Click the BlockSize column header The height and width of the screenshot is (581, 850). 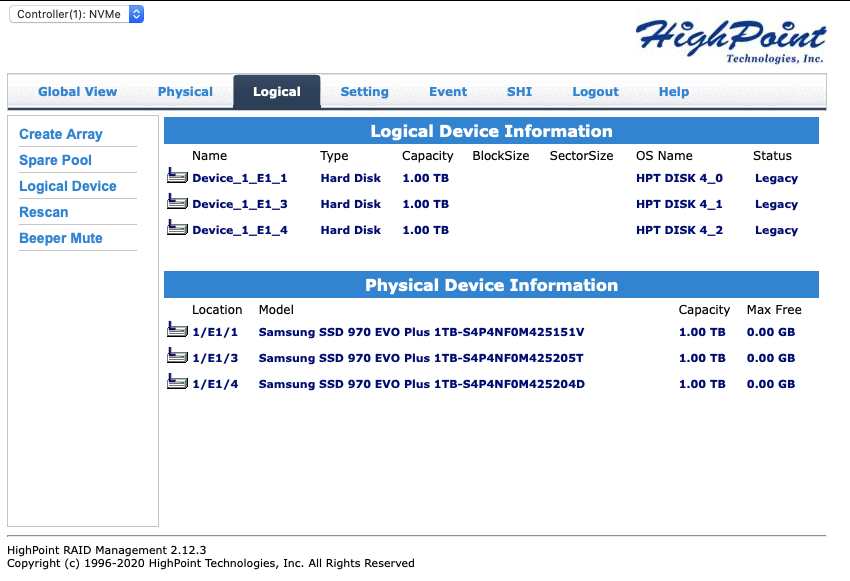point(500,156)
